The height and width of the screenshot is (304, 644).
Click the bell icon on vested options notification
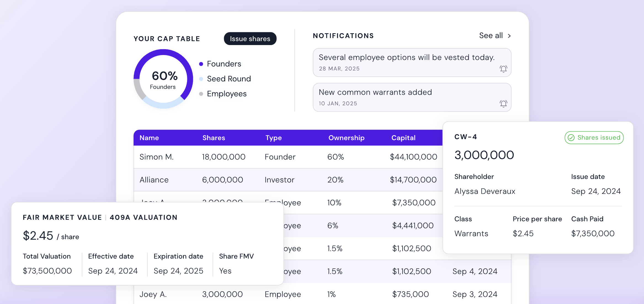click(x=503, y=69)
